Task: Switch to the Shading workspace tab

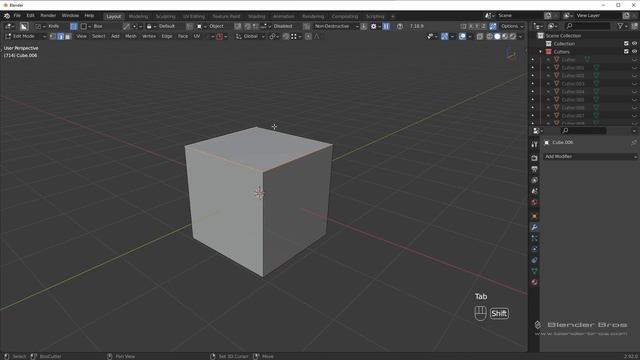Action: [257, 16]
